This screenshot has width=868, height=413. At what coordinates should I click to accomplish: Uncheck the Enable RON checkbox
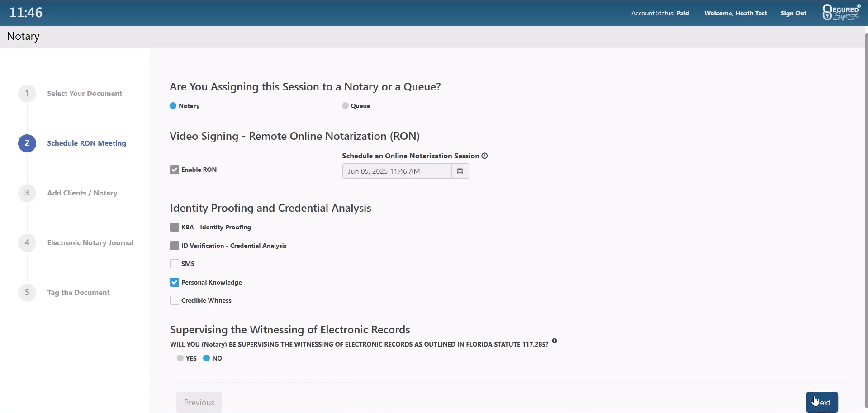[175, 170]
